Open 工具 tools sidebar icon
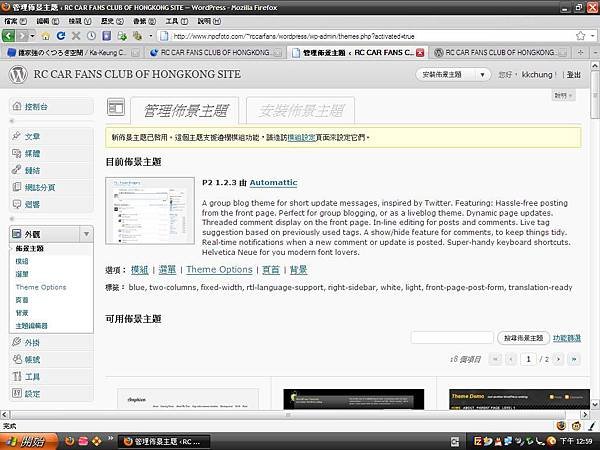 click(x=16, y=376)
